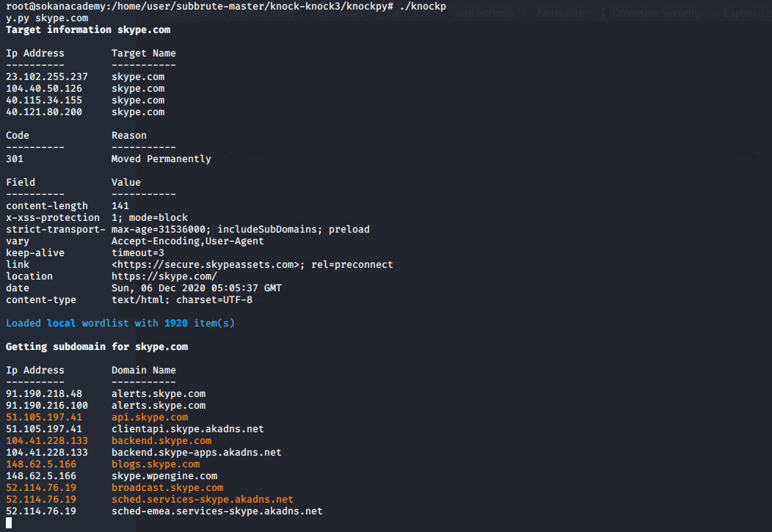Select the 'timeout=3' value
The height and width of the screenshot is (532, 772).
coord(138,253)
